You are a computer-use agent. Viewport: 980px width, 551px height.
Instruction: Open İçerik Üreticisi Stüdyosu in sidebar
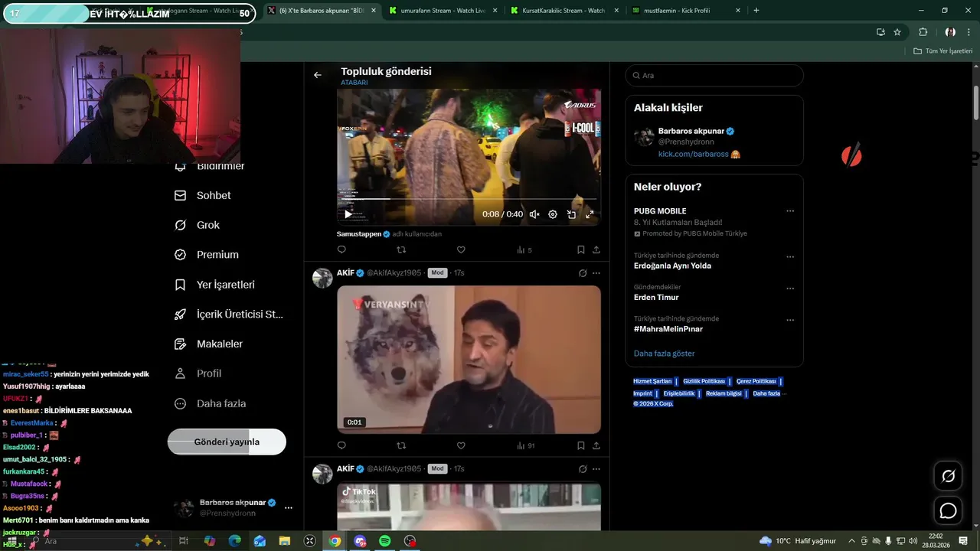[229, 315]
